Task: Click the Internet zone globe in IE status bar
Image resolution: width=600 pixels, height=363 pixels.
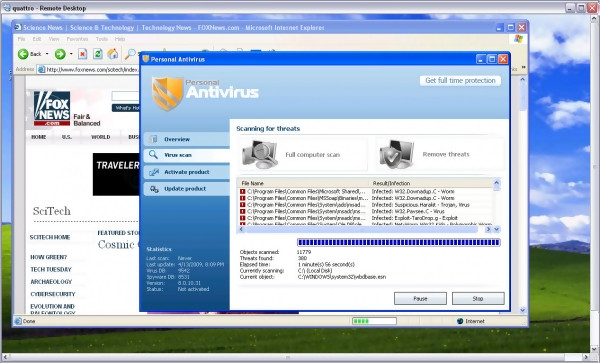Action: click(460, 321)
